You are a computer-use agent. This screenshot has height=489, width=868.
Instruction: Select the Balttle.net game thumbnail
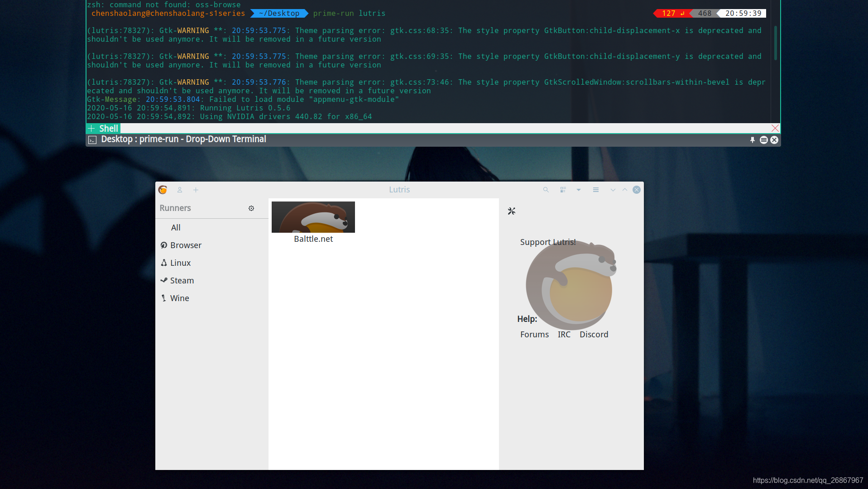coord(313,217)
